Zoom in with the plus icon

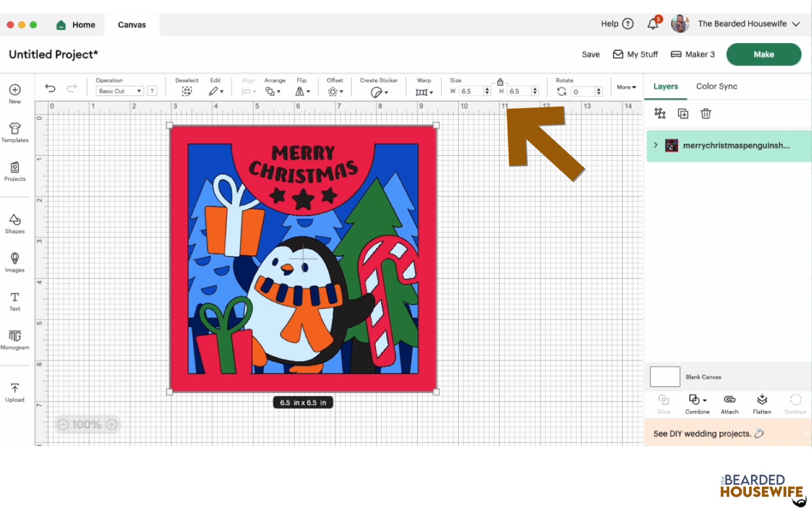click(x=112, y=425)
